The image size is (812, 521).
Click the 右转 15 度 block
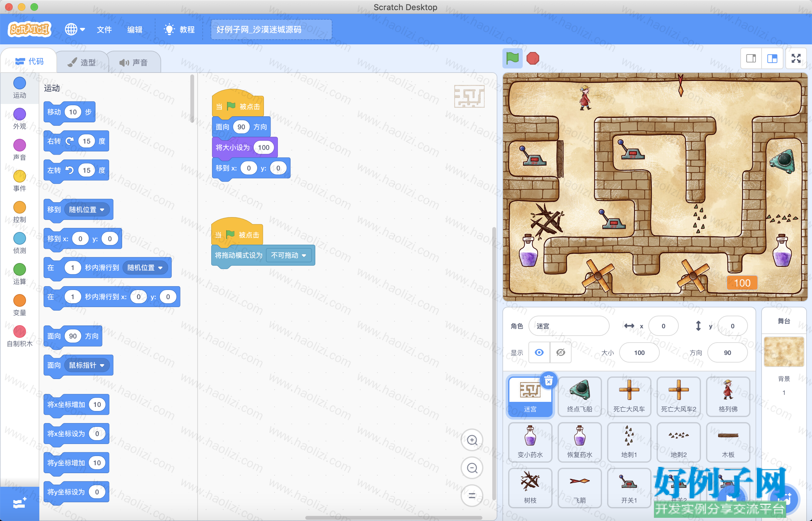[76, 141]
